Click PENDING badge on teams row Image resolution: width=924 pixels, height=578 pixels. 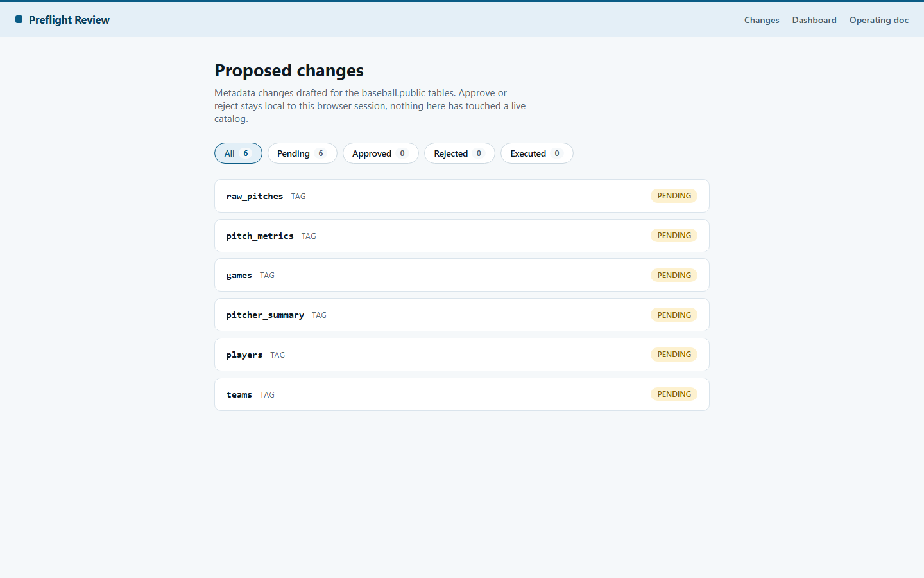674,394
